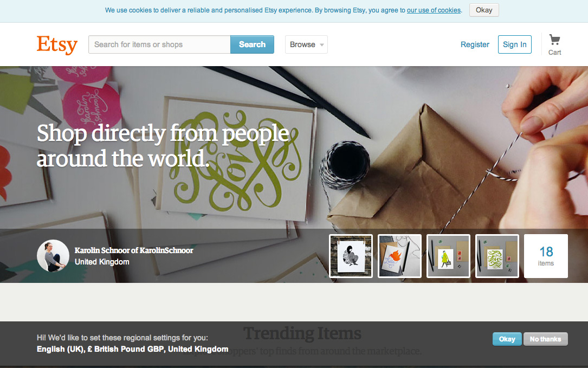This screenshot has height=368, width=588.
Task: Open the Register link
Action: [x=475, y=44]
